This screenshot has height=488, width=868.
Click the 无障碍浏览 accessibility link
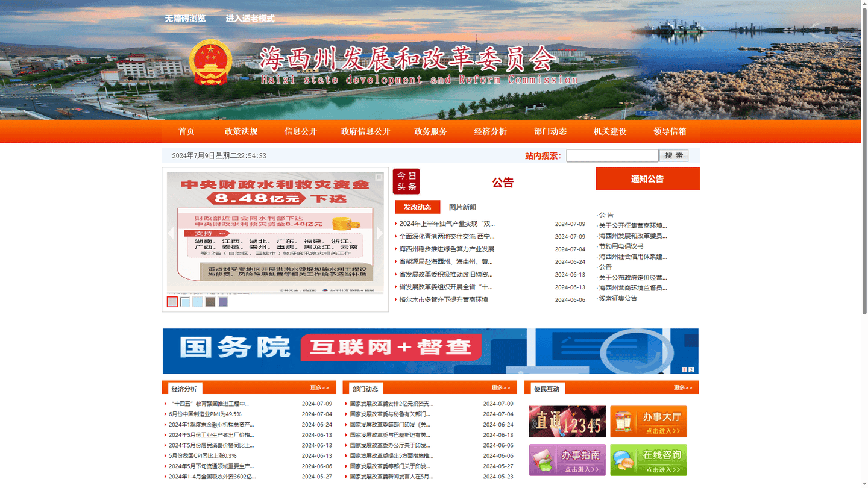(185, 19)
